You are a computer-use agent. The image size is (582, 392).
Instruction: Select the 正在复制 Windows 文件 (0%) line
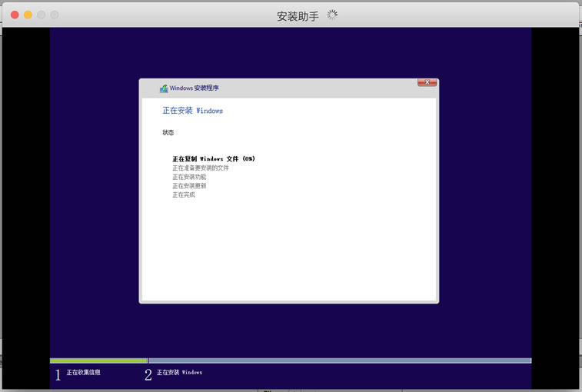(214, 159)
